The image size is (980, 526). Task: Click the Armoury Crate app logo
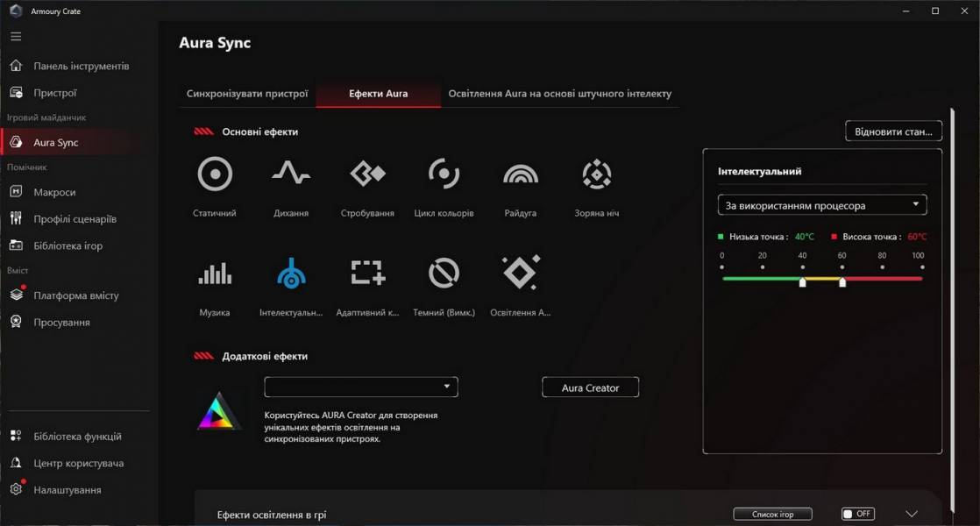pos(17,11)
